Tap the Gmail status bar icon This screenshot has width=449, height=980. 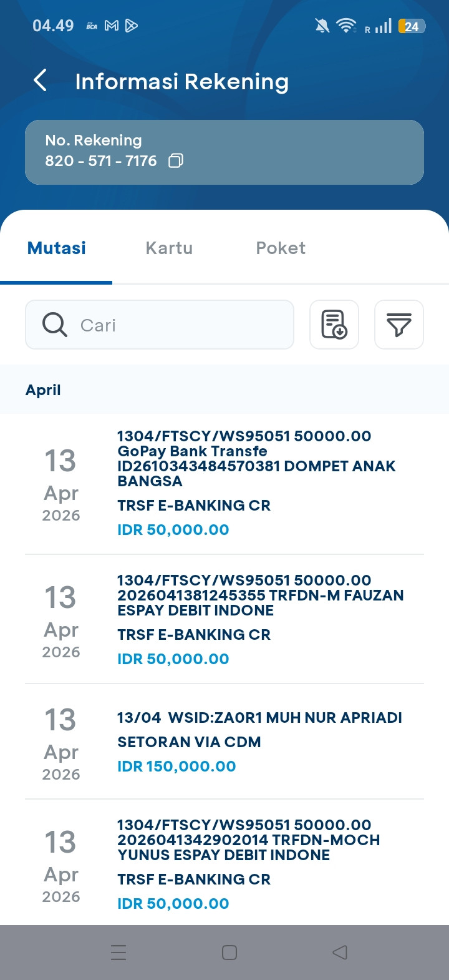coord(112,26)
